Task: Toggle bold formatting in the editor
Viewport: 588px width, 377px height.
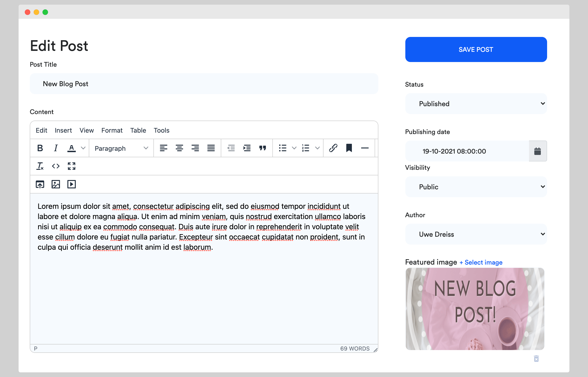Action: click(40, 148)
